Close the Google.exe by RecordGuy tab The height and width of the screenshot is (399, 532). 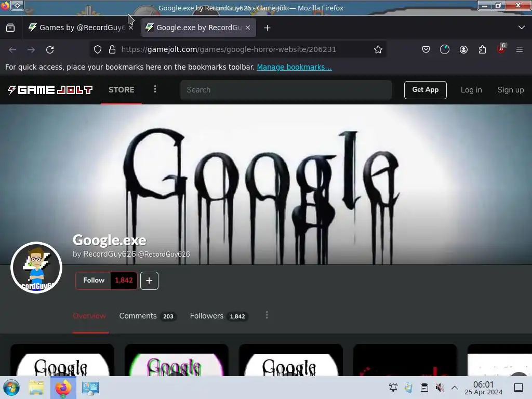[x=248, y=28]
